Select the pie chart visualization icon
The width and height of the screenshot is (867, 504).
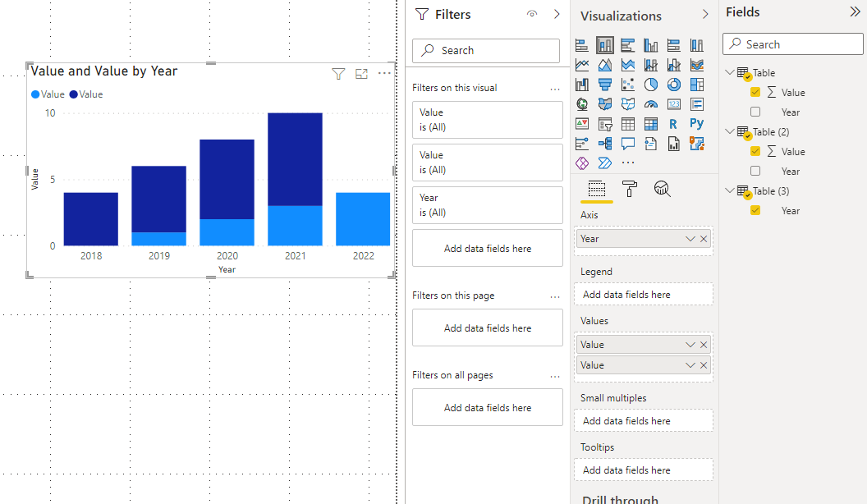(651, 85)
